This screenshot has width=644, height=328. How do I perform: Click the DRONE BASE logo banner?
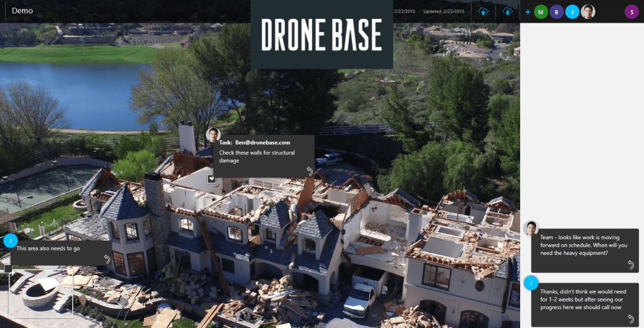point(321,35)
